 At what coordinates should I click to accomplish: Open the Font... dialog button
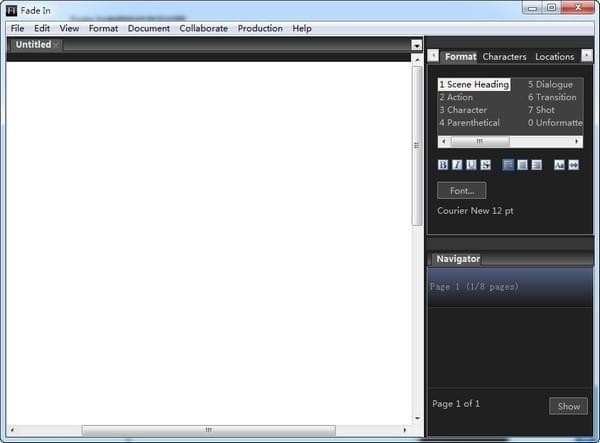point(462,191)
